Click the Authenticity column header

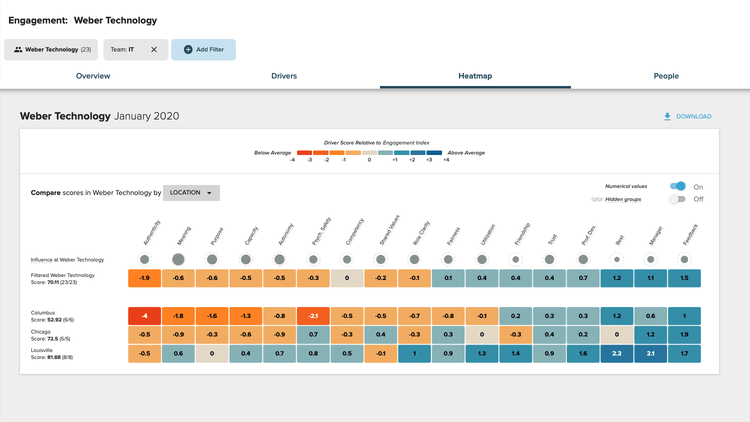click(x=152, y=233)
